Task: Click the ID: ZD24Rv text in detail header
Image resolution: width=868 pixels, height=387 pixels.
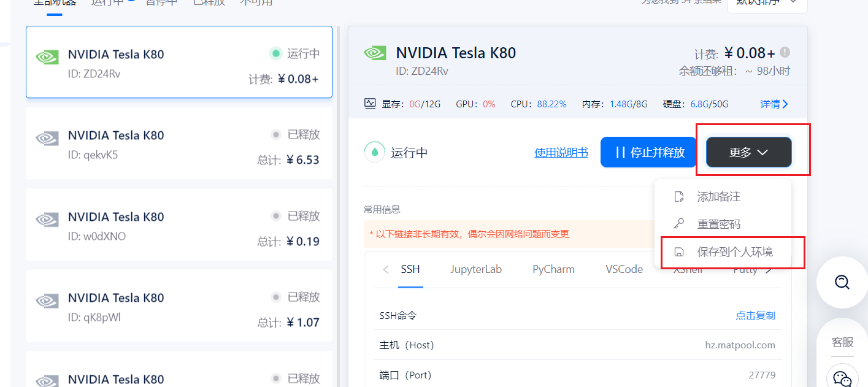Action: [422, 71]
